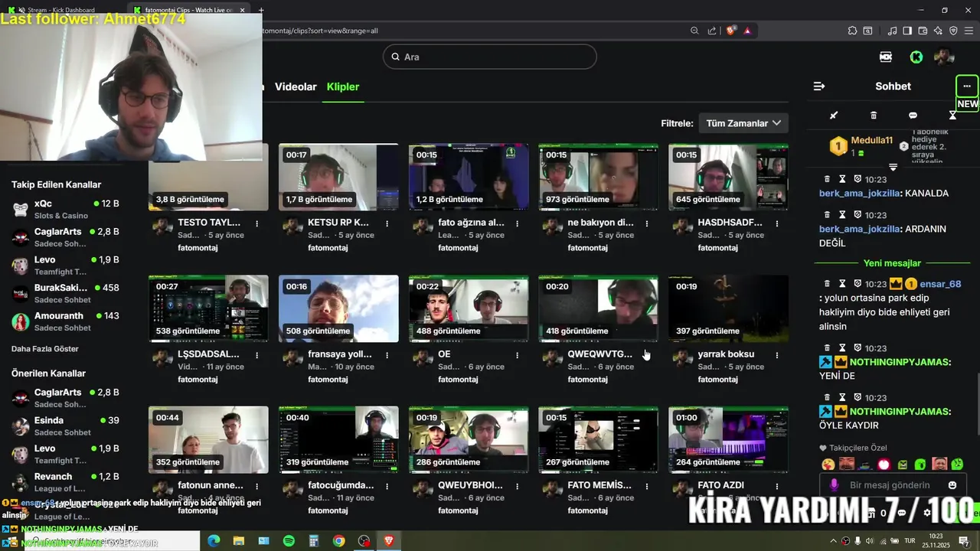Play the FATO AZDI clip thumbnail

pyautogui.click(x=728, y=439)
